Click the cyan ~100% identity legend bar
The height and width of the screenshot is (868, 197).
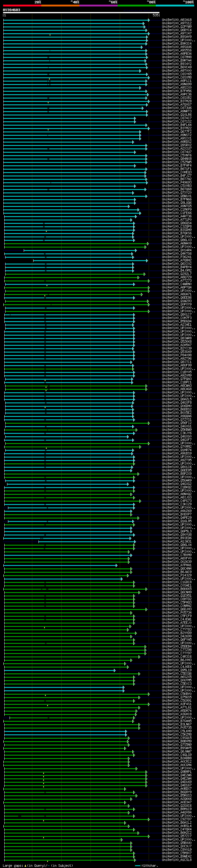(175, 6)
